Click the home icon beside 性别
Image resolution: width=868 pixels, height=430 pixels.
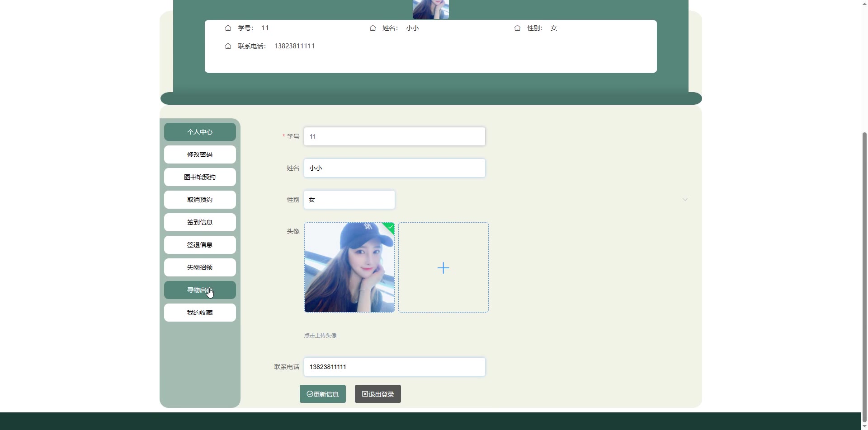click(x=518, y=28)
